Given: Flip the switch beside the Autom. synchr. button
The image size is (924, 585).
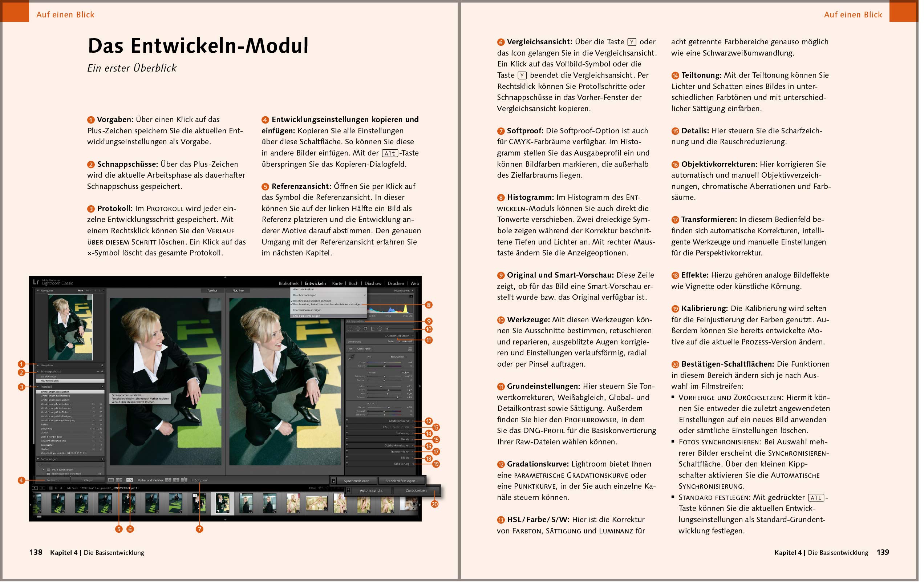Looking at the screenshot, I should [x=348, y=491].
